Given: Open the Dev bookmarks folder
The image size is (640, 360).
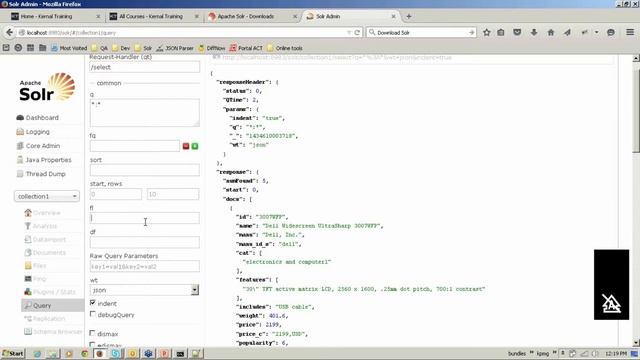Looking at the screenshot, I should 121,48.
